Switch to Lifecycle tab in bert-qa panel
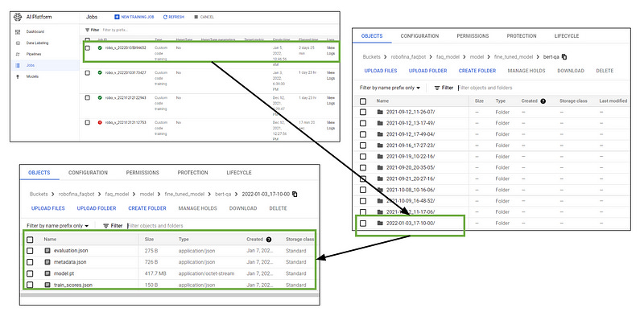 pyautogui.click(x=567, y=35)
